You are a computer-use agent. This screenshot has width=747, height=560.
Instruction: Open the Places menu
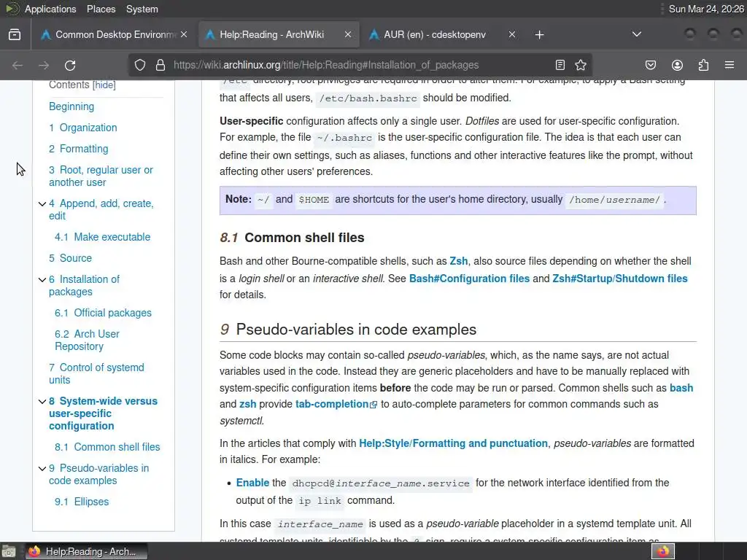[101, 9]
